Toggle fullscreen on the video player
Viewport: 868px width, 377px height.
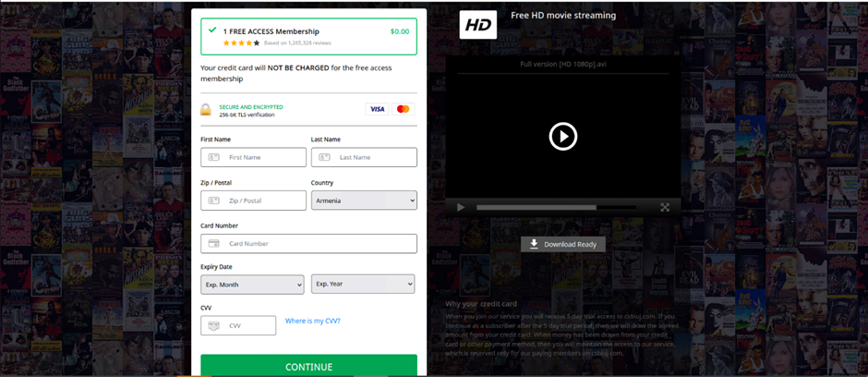664,208
